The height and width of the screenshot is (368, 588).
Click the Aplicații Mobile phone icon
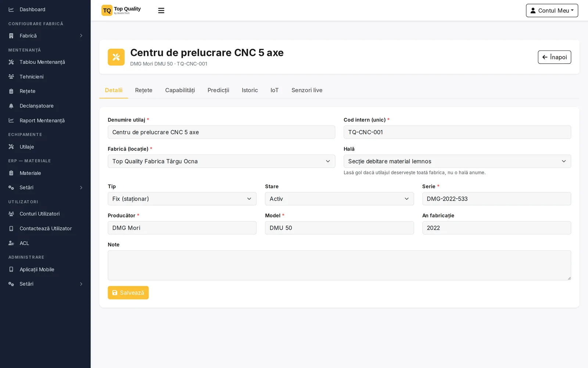pyautogui.click(x=11, y=269)
